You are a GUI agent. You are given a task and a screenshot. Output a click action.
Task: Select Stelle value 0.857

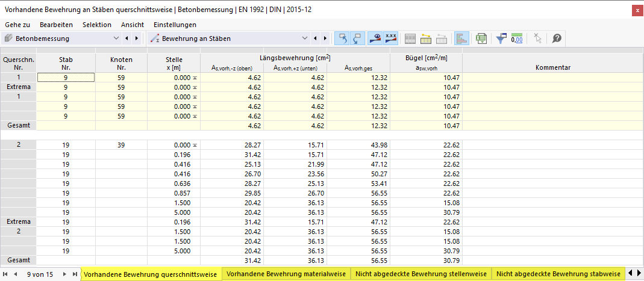click(x=174, y=193)
